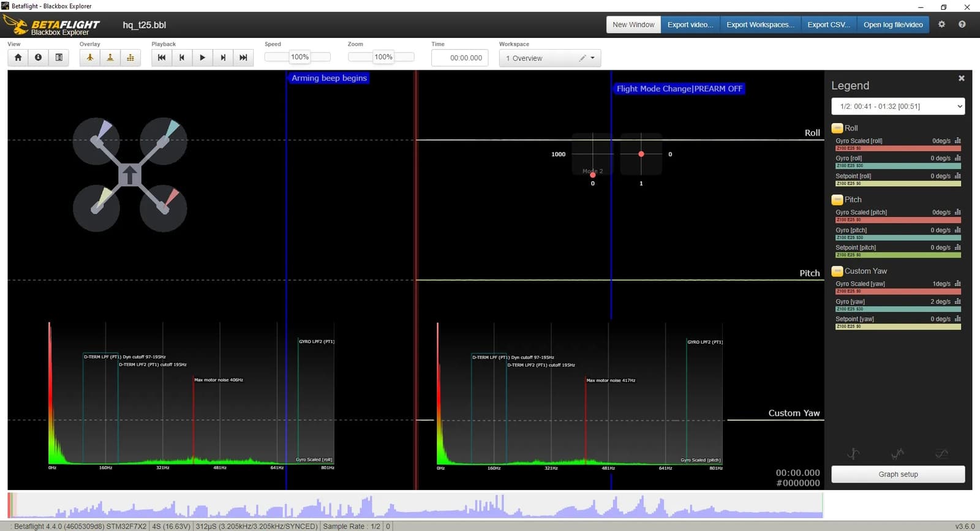This screenshot has height=531, width=980.
Task: Open spectrum for Gyro Scaled [roll]
Action: 958,140
